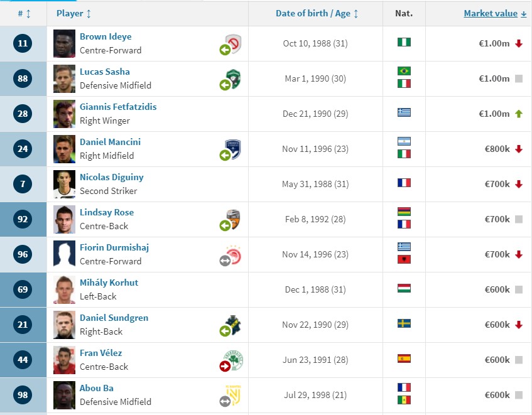
Task: Sort table by shirt number column
Action: click(24, 14)
